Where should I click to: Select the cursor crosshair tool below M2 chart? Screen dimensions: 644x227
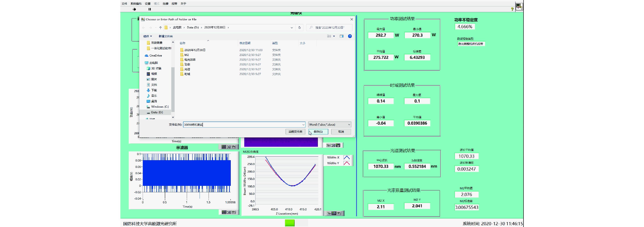pos(329,213)
